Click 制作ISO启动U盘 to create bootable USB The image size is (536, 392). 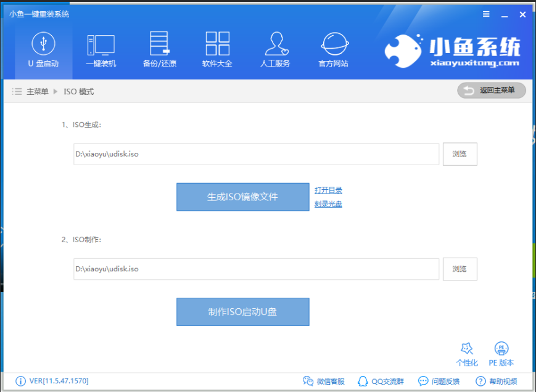click(x=242, y=312)
